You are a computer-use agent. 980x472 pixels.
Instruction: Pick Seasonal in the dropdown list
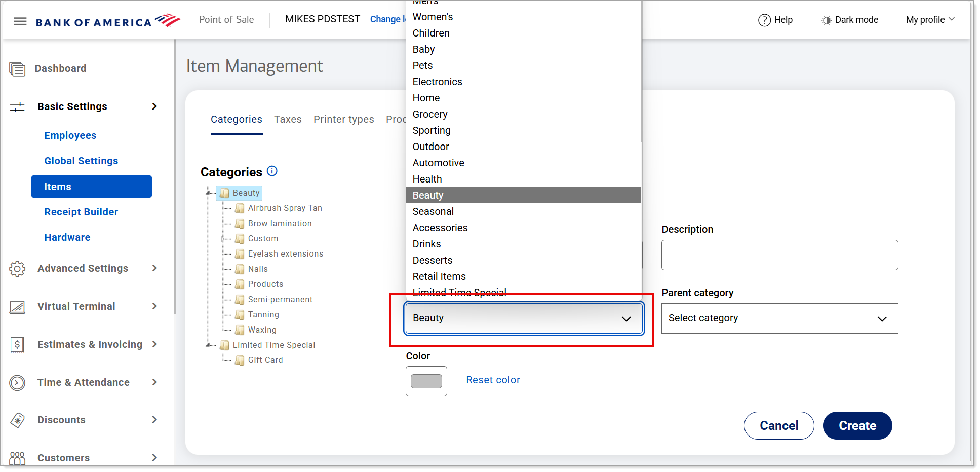523,211
